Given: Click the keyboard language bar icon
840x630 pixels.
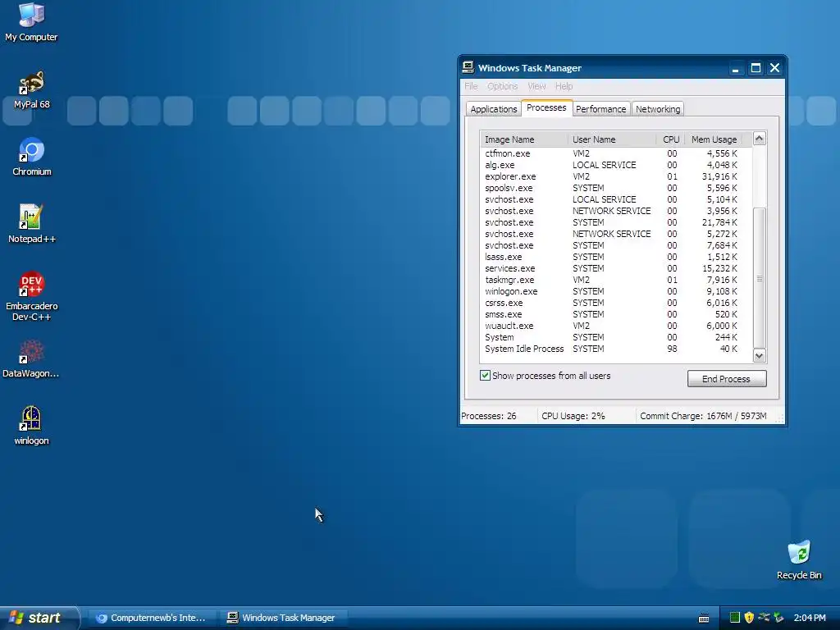Looking at the screenshot, I should click(704, 619).
